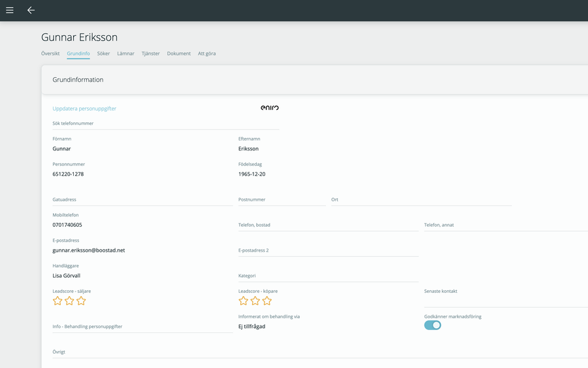Focus the Sök telefonnummer field

click(166, 124)
